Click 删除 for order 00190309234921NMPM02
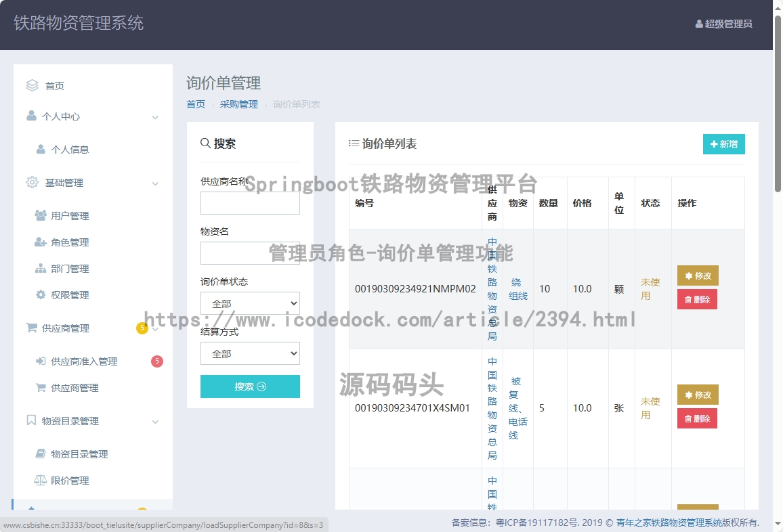783x532 pixels. point(697,299)
